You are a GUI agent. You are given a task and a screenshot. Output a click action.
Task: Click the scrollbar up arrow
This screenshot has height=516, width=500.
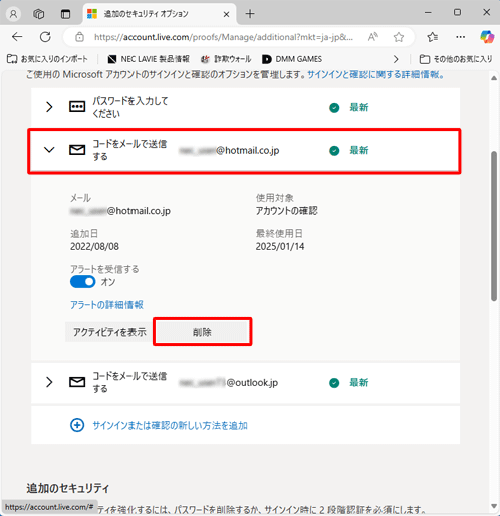[x=494, y=78]
